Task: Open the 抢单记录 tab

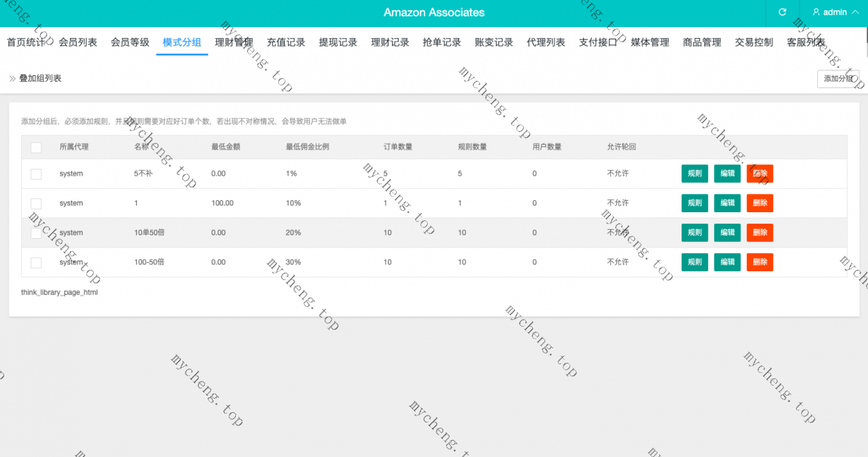Action: 442,42
